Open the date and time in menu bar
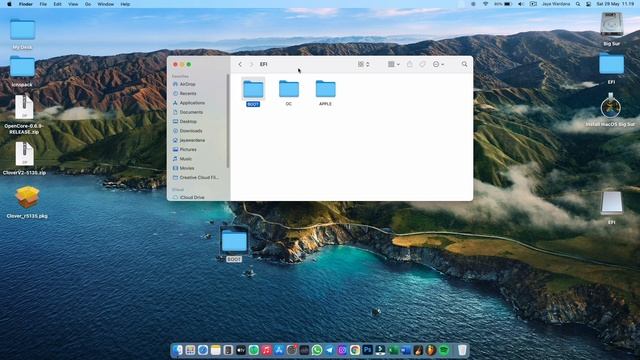Screen dimensions: 640x360 pos(615,4)
